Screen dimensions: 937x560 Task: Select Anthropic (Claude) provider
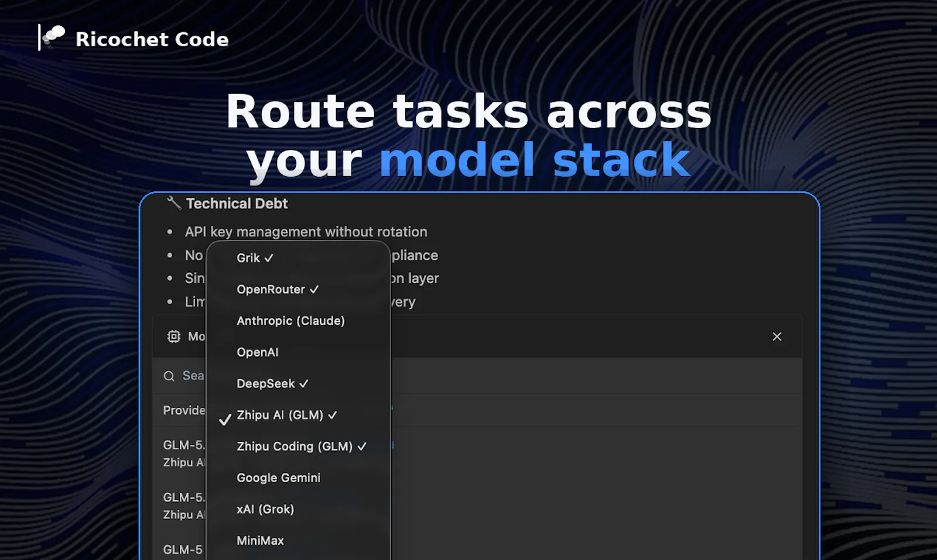pos(298,321)
